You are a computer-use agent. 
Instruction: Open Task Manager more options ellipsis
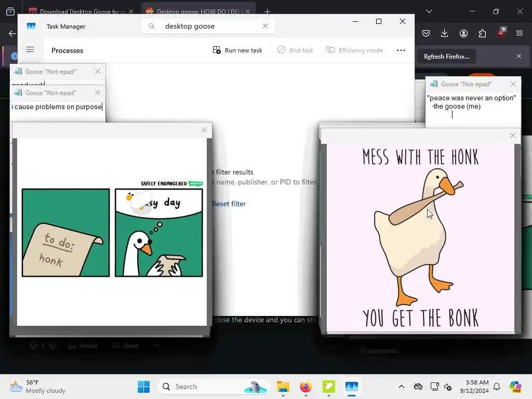401,50
